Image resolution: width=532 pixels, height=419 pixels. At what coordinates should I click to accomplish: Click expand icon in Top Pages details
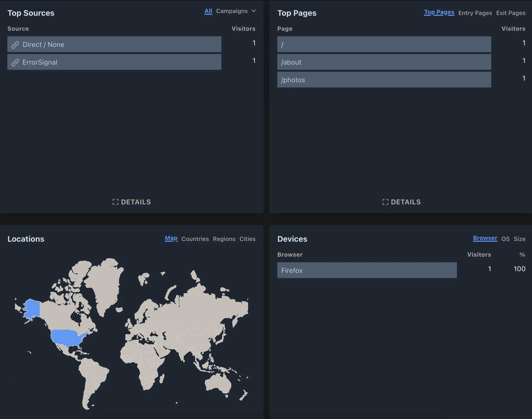385,202
